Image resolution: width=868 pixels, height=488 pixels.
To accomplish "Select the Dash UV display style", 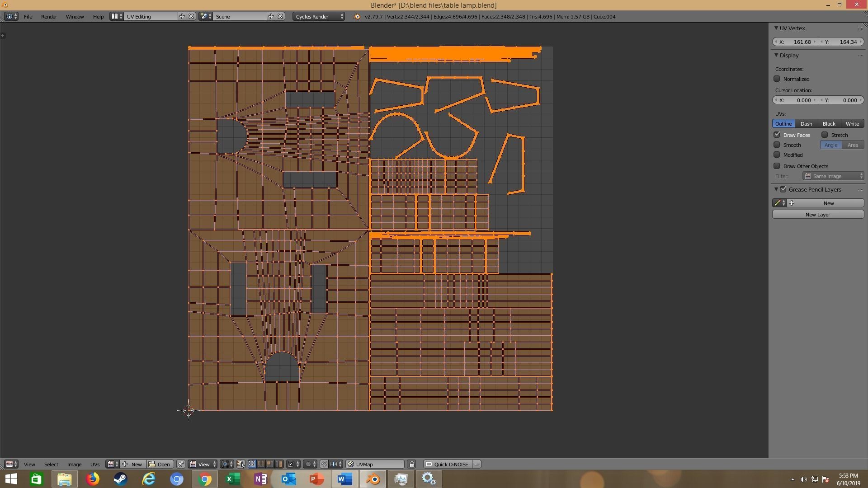I will tap(806, 124).
